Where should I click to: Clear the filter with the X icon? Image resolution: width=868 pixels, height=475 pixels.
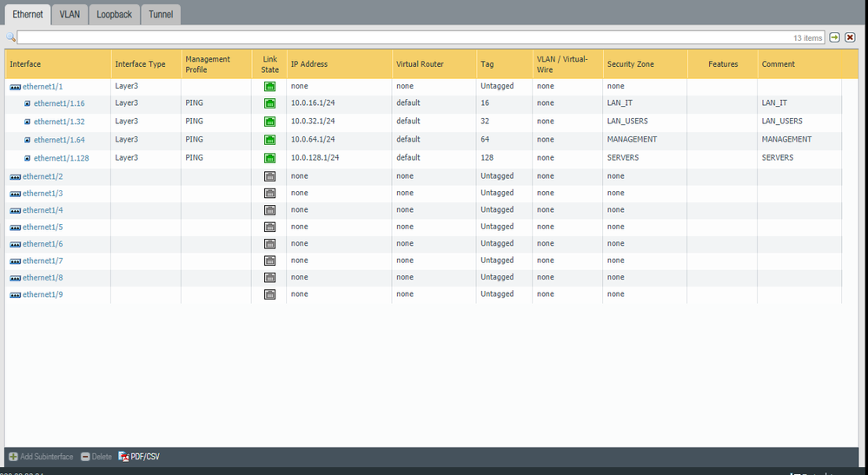click(851, 38)
